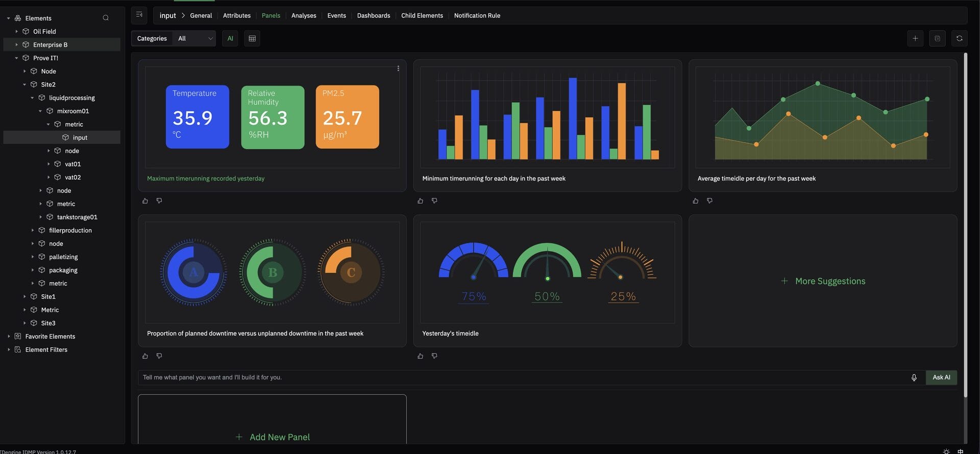Toggle light/dark theme icon in status bar

tap(946, 451)
